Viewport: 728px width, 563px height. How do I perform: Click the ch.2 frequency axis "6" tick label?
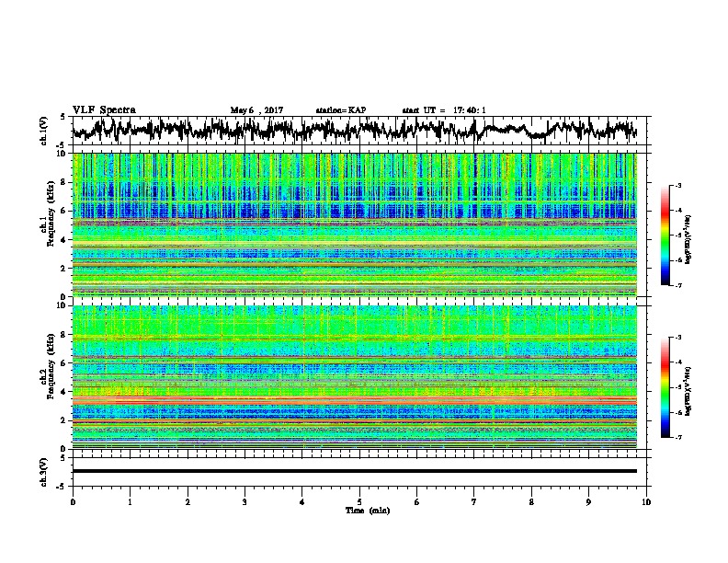pos(64,362)
